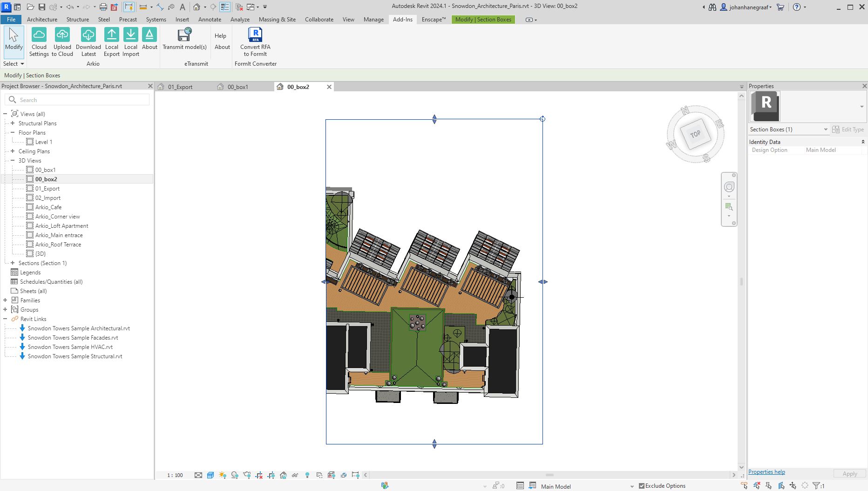The height and width of the screenshot is (491, 868).
Task: Click the Detail Level icon in view control bar
Action: (198, 475)
